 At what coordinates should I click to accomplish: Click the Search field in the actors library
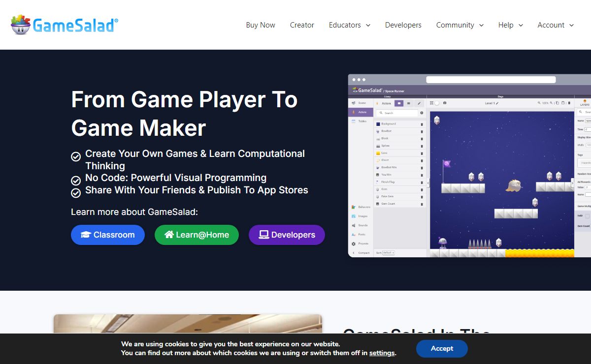tap(396, 113)
